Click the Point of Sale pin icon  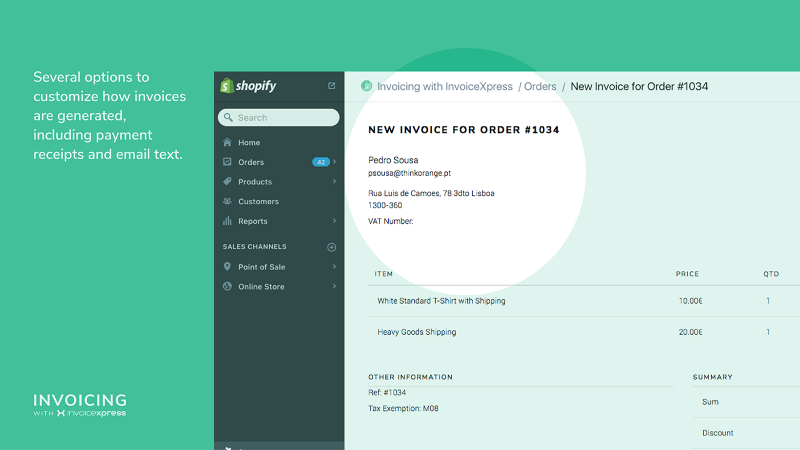click(x=227, y=266)
